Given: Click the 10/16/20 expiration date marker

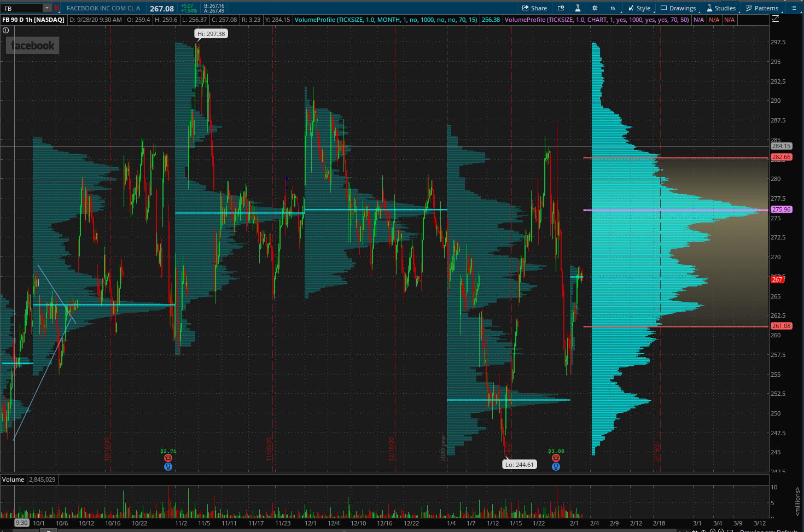Looking at the screenshot, I should click(x=107, y=448).
